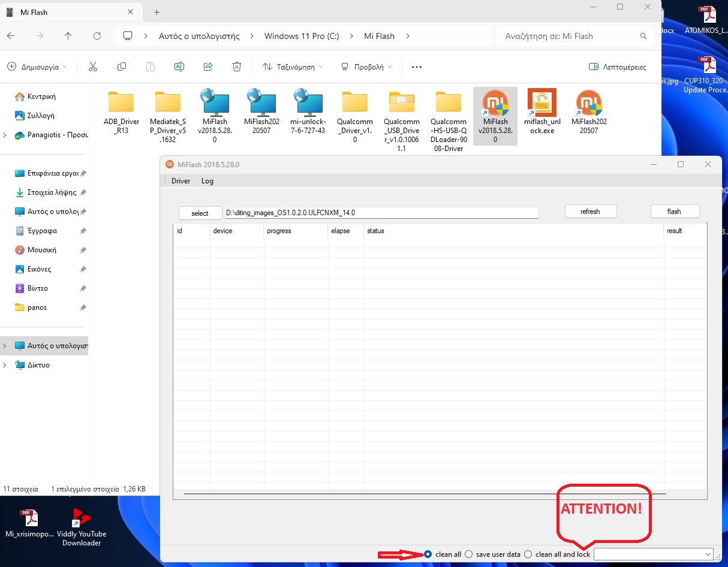Select the "clean all" radio option
Screen dimensions: 728x567
point(428,554)
